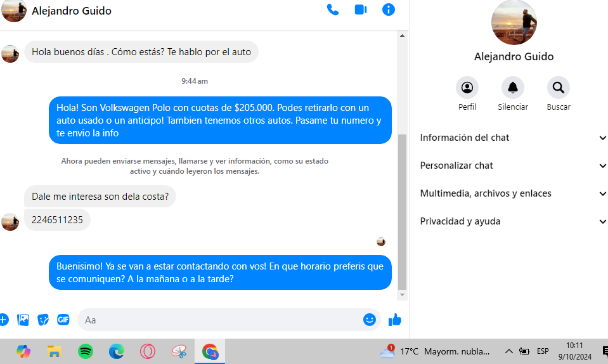The image size is (608, 364).
Task: Open the attach image file icon
Action: pyautogui.click(x=23, y=320)
